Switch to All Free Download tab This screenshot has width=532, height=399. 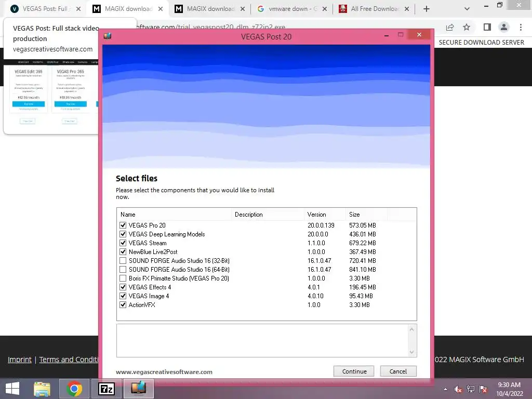click(375, 9)
